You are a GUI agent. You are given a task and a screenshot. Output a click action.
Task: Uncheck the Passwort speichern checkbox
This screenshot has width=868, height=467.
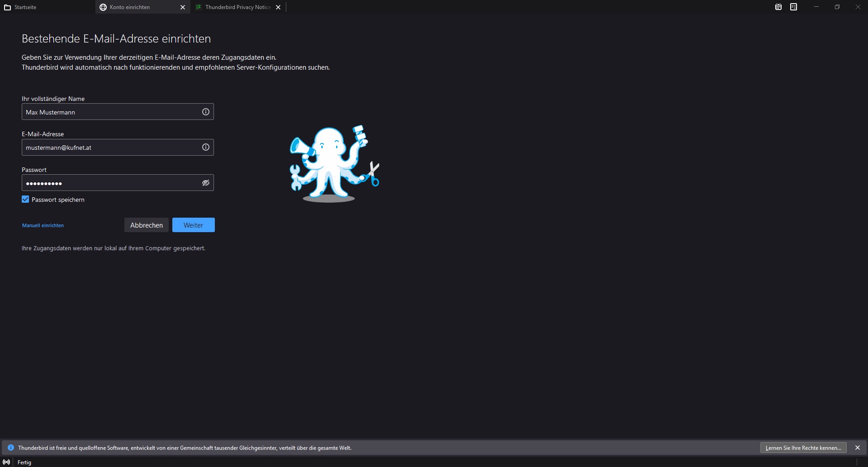25,200
